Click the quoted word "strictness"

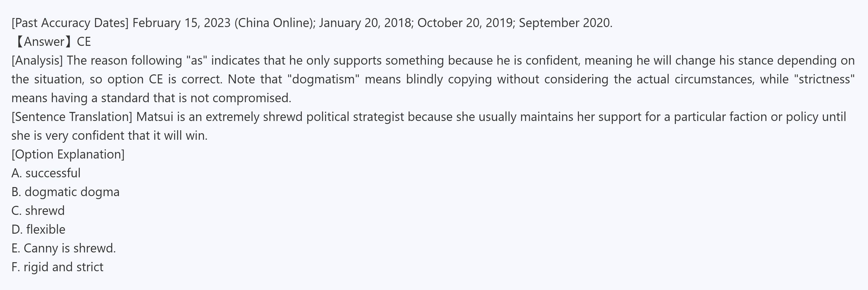click(x=827, y=79)
